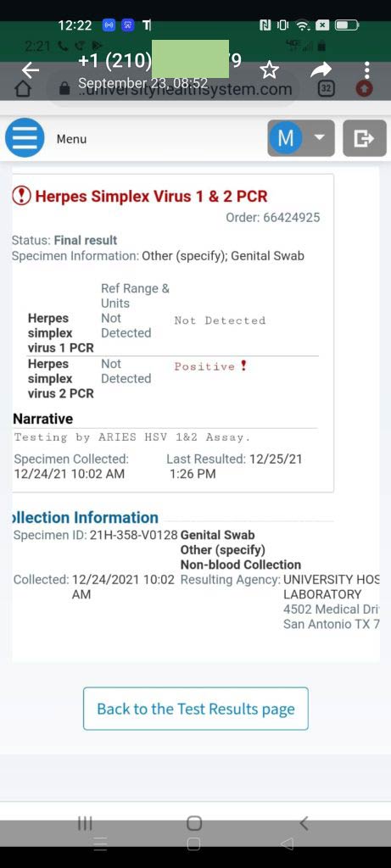This screenshot has width=391, height=868.
Task: Tap the Android home square button
Action: coord(194,823)
